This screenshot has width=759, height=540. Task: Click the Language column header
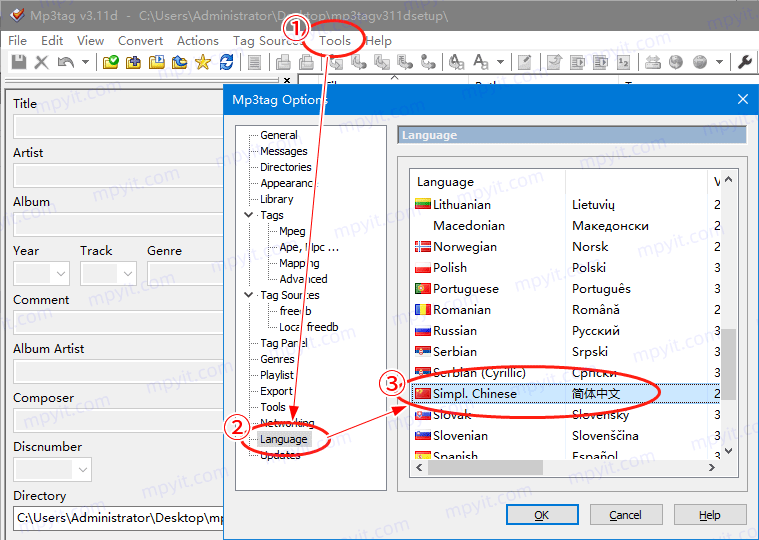[488, 182]
